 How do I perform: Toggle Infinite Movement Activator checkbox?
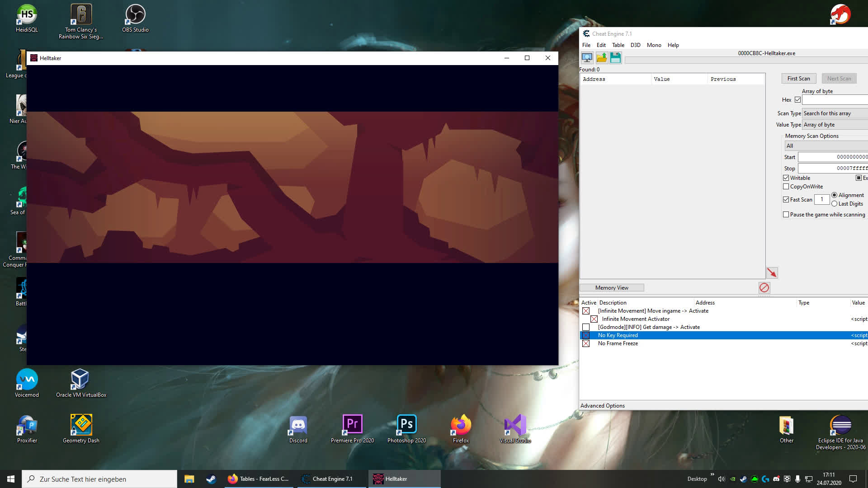pos(594,319)
